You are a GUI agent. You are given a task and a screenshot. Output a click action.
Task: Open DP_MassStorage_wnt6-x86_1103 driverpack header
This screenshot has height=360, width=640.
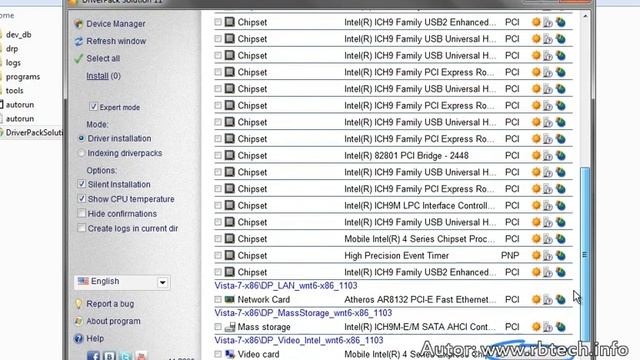coord(303,313)
